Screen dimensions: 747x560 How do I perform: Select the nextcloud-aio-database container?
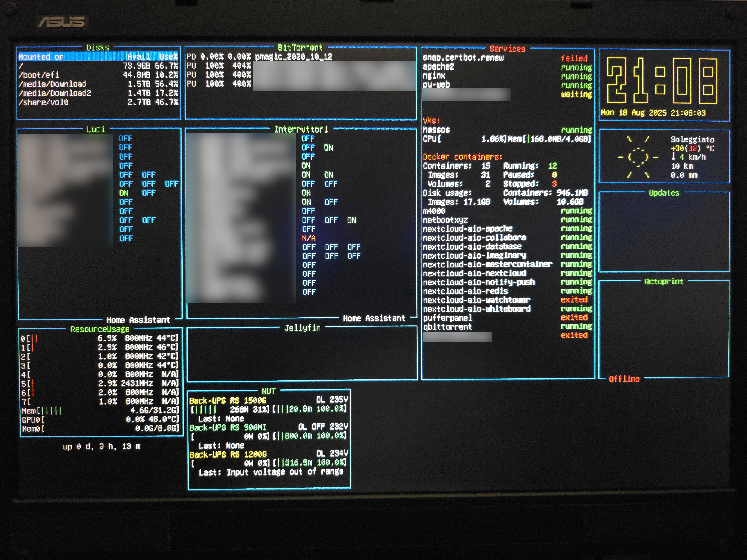(507, 246)
